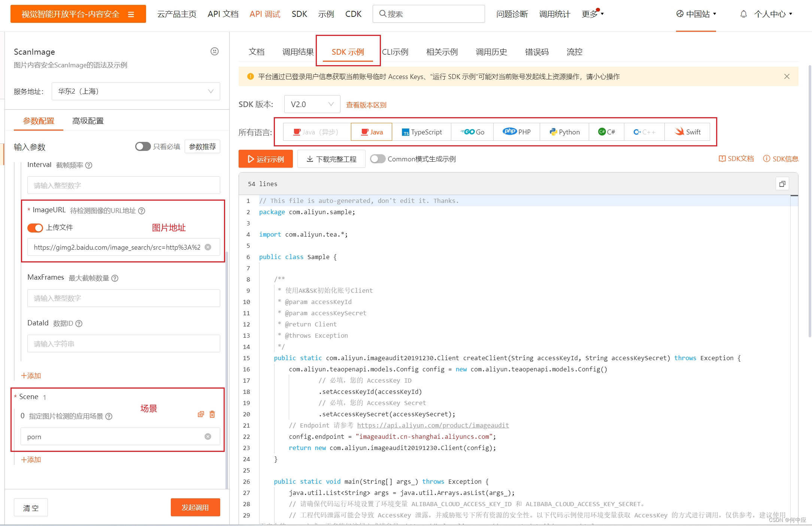Click help icon next to ImageURL description
This screenshot has height=526, width=812.
click(x=142, y=211)
